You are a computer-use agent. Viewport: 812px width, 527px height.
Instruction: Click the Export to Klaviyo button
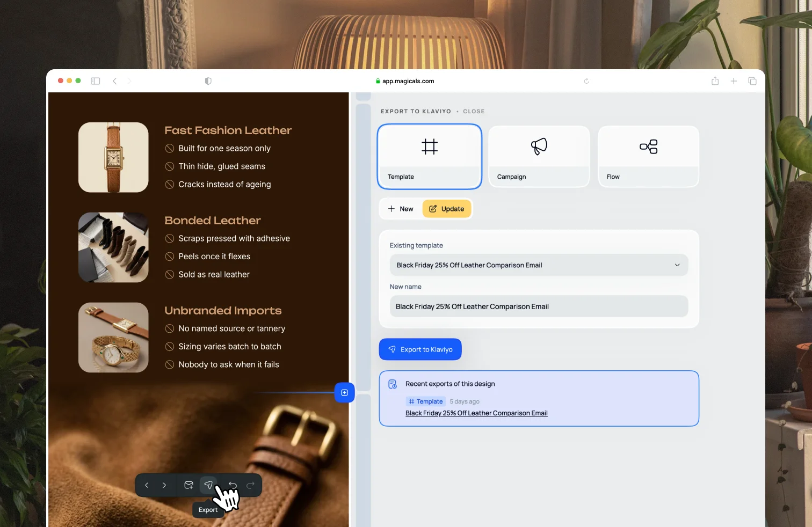[x=421, y=349]
